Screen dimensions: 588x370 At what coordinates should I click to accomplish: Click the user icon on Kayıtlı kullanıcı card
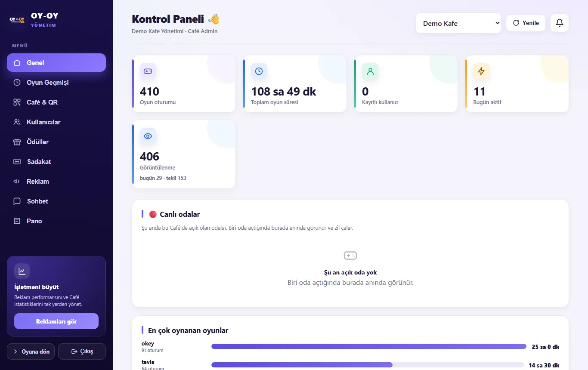(x=370, y=71)
